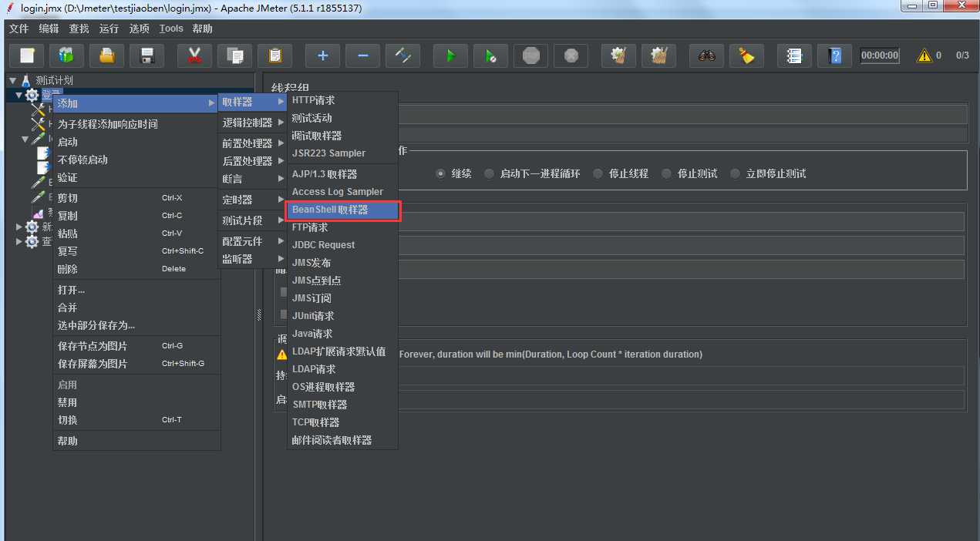Click the Expand all plus icon
The image size is (980, 541).
pyautogui.click(x=322, y=55)
